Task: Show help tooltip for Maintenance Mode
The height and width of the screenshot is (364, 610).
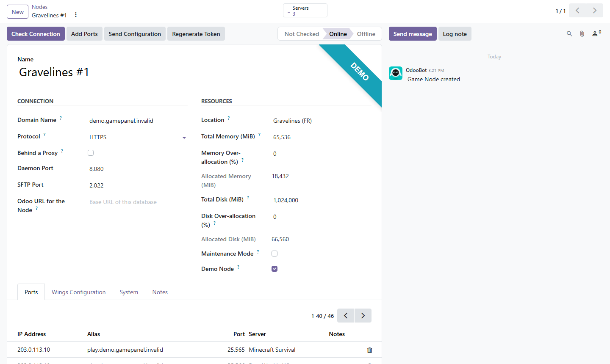Action: pos(258,252)
